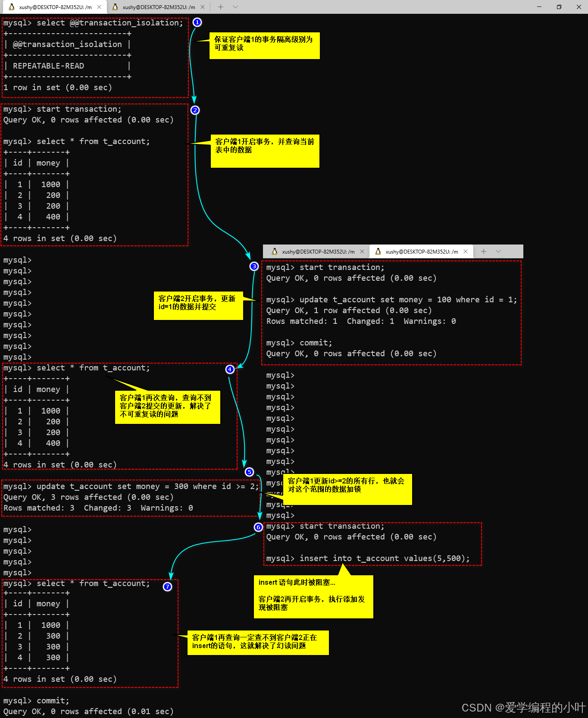Close the first tab in the lower-right terminal window
This screenshot has height=718, width=588.
click(362, 251)
